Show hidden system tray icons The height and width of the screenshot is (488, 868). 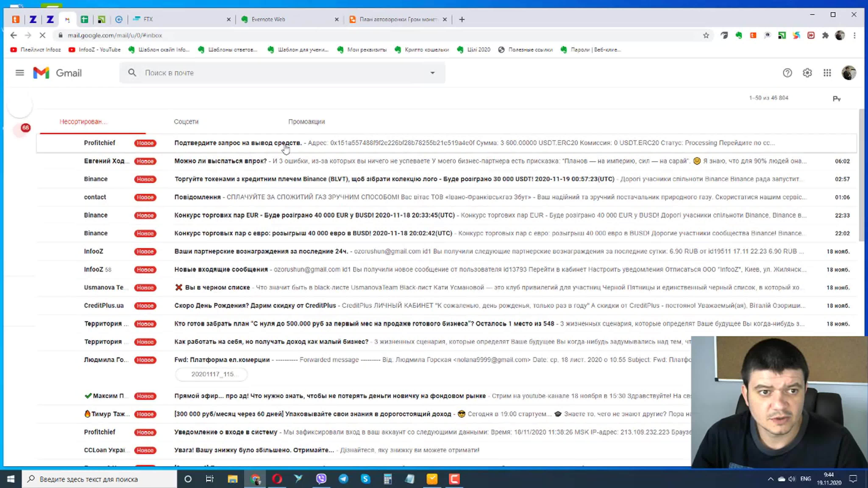tap(771, 479)
